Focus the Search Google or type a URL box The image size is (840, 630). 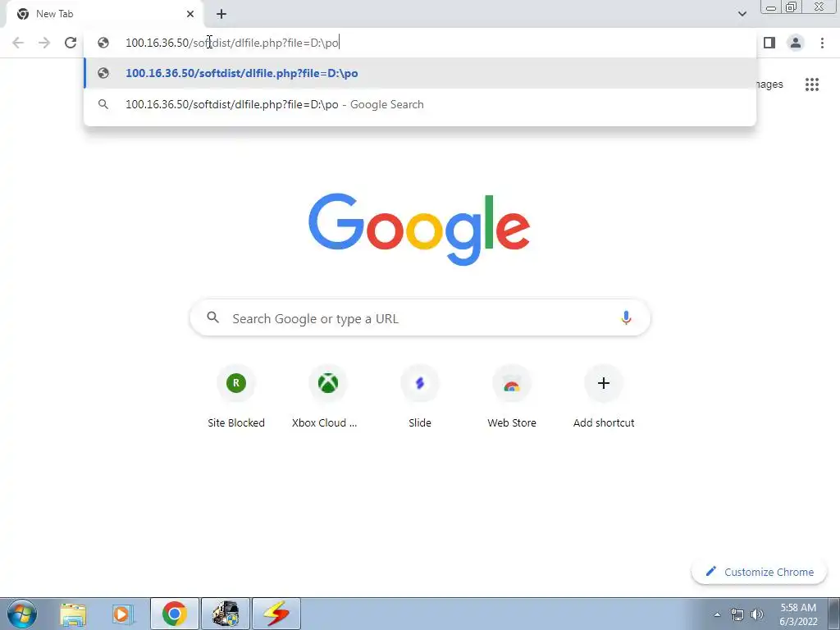pyautogui.click(x=420, y=318)
